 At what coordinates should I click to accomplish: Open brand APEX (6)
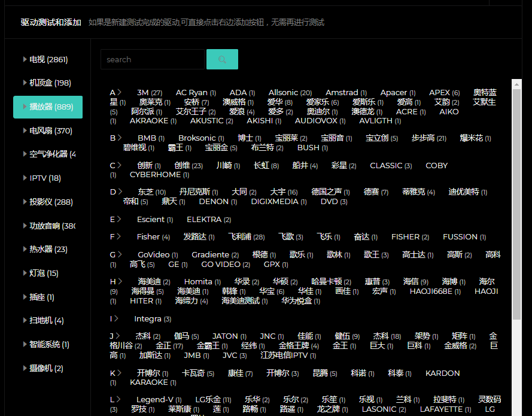click(445, 93)
